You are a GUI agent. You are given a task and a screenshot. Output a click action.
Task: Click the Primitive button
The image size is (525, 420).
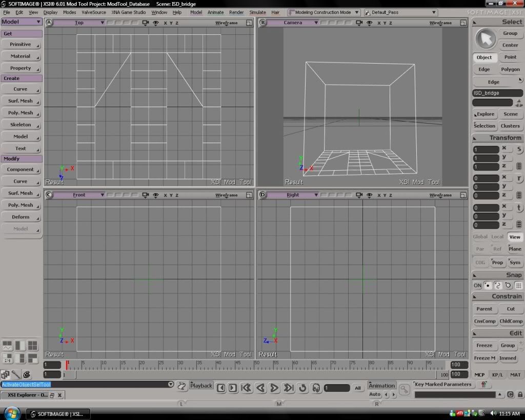[x=21, y=44]
